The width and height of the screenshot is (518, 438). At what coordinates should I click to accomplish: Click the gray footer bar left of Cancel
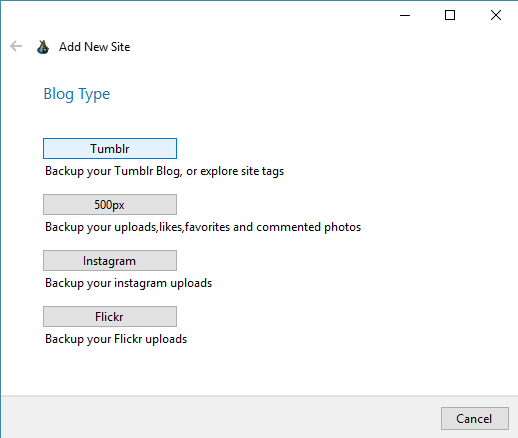click(x=220, y=417)
